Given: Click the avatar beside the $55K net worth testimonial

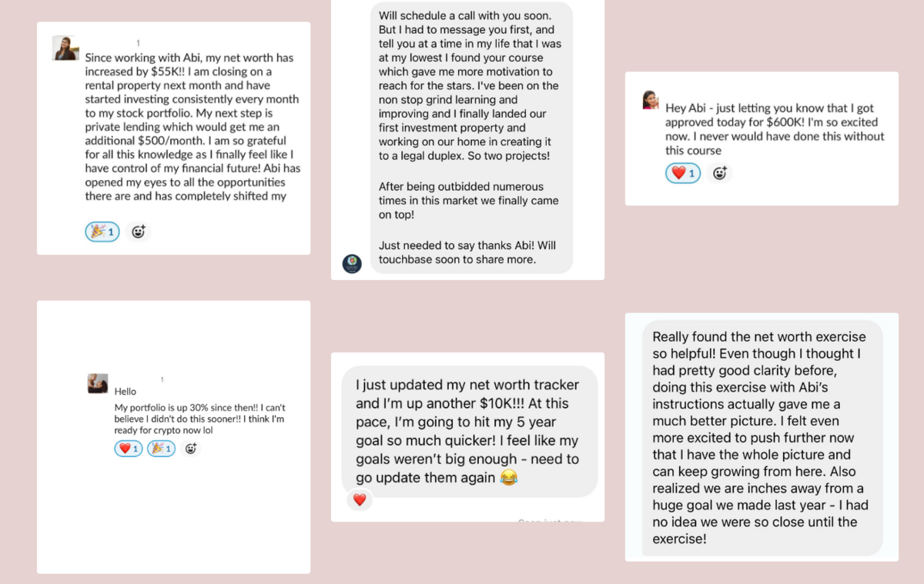Looking at the screenshot, I should pos(65,48).
